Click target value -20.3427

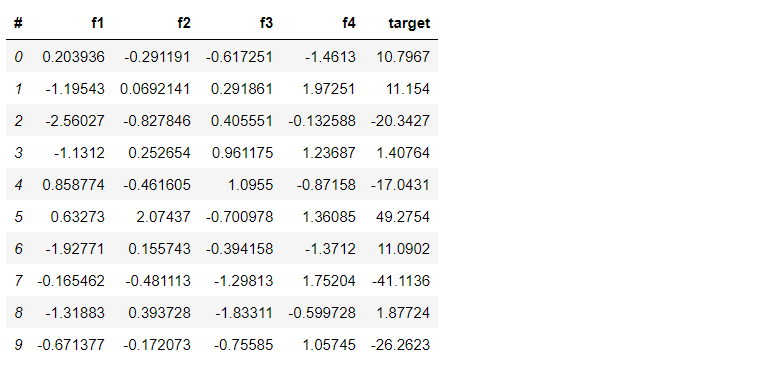pyautogui.click(x=400, y=121)
